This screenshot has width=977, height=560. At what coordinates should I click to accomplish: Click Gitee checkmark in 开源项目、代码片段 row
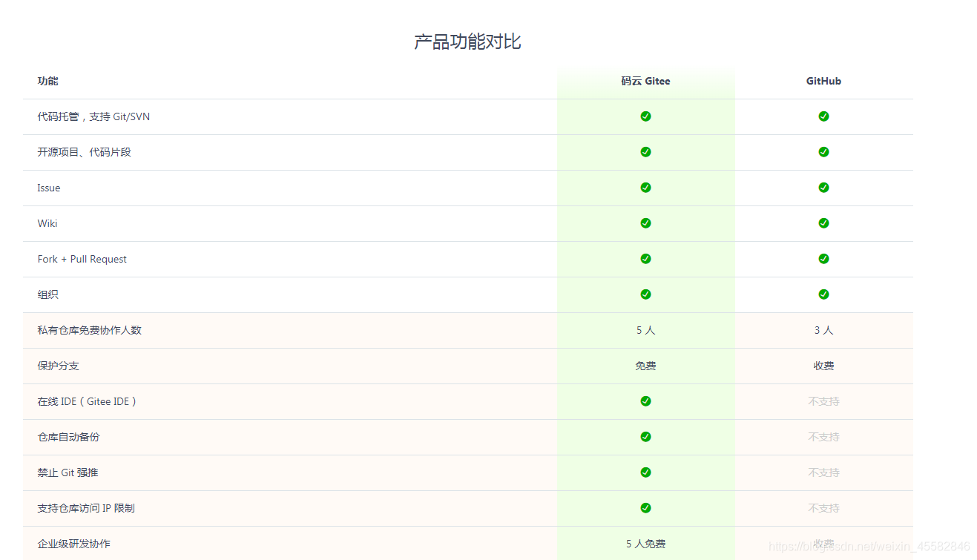click(x=645, y=152)
